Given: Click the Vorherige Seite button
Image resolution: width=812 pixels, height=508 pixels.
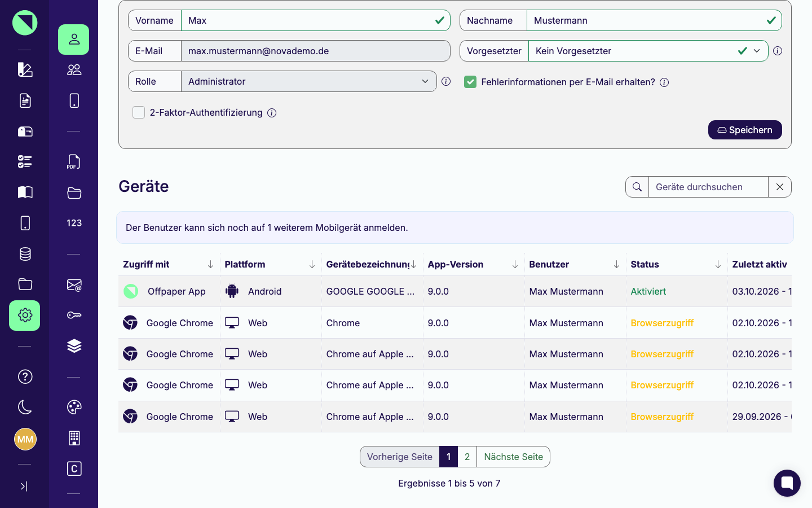Looking at the screenshot, I should click(x=399, y=457).
